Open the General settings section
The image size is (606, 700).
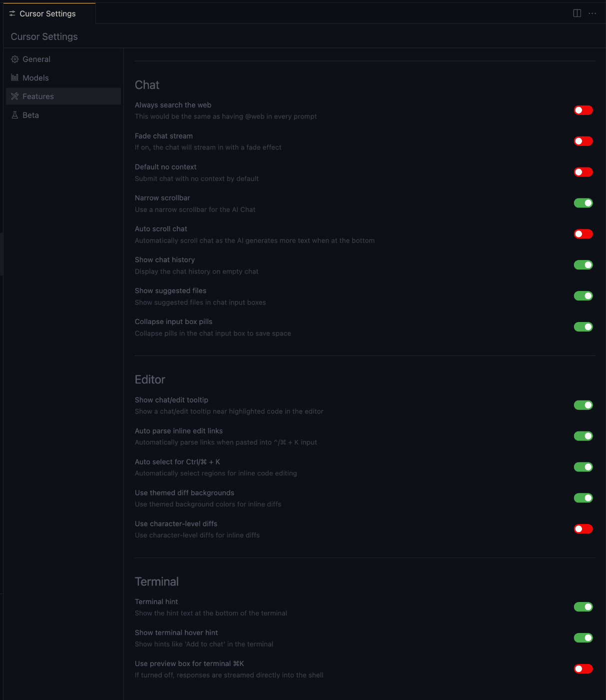coord(63,59)
